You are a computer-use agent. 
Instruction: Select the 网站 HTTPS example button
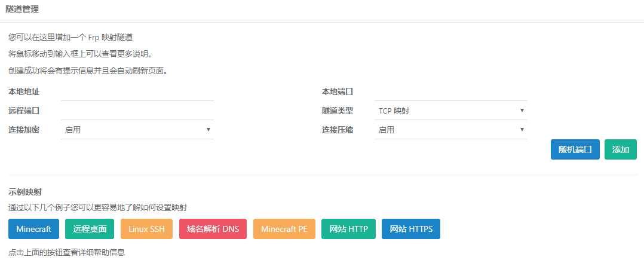click(x=410, y=230)
